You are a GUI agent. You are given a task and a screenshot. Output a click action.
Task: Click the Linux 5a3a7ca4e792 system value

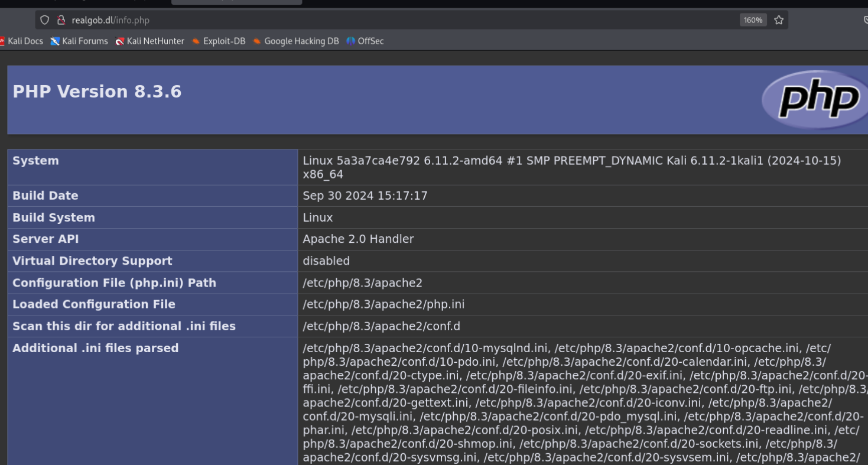pos(571,167)
